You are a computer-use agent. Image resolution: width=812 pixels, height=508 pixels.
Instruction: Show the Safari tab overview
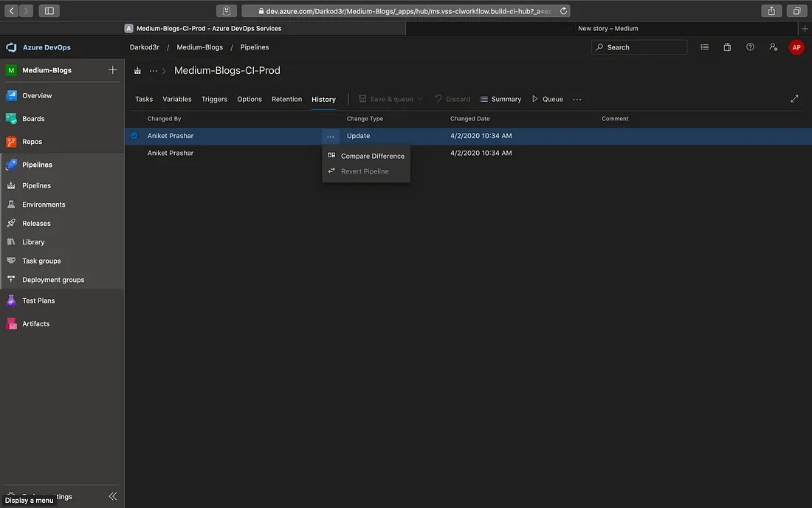pyautogui.click(x=796, y=11)
